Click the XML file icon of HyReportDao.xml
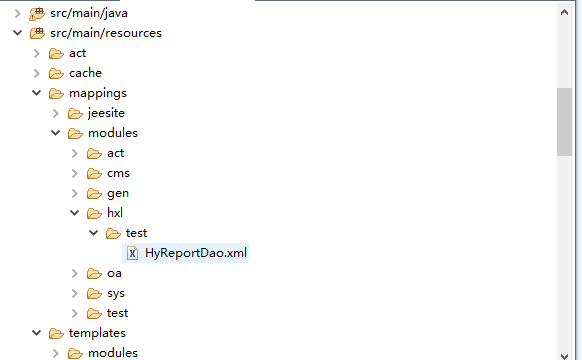Screen dimensions: 582x360 pos(132,253)
